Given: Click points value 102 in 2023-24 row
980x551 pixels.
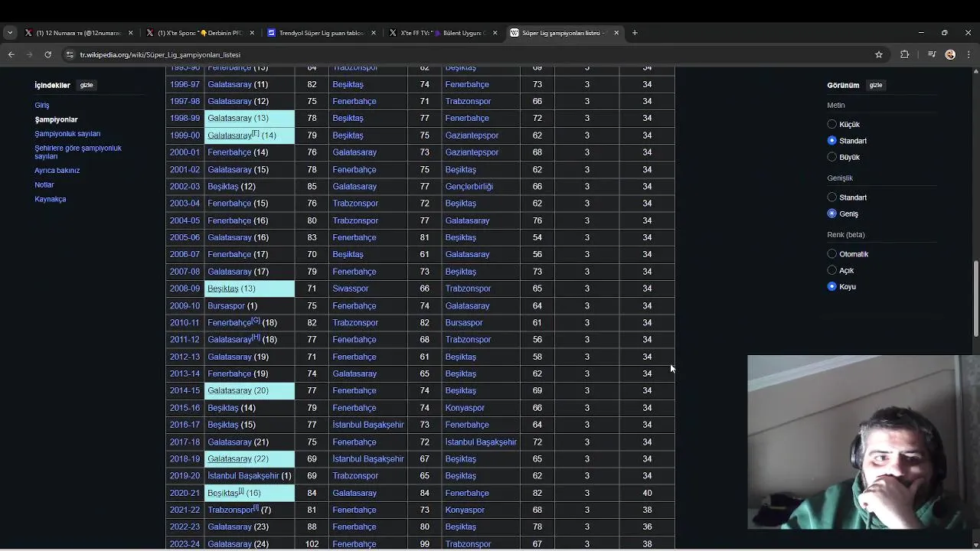Looking at the screenshot, I should [x=312, y=544].
